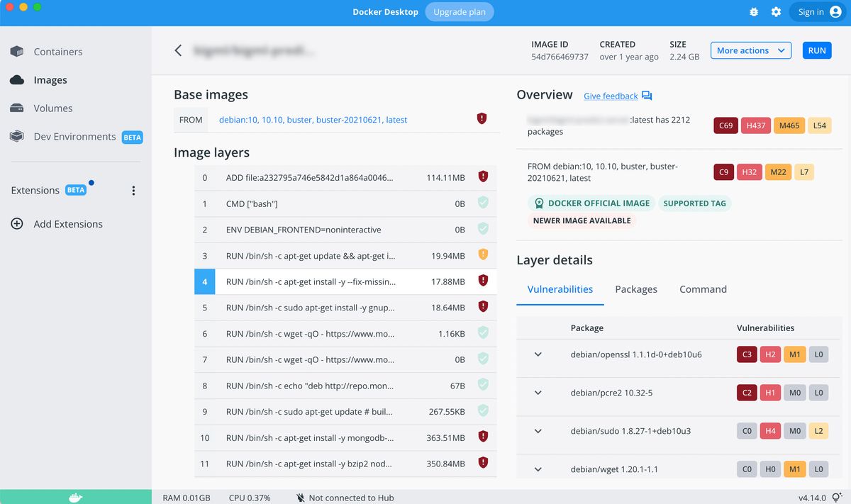Click the green shield on layer 6
Viewport: 851px width, 504px height.
click(x=483, y=332)
